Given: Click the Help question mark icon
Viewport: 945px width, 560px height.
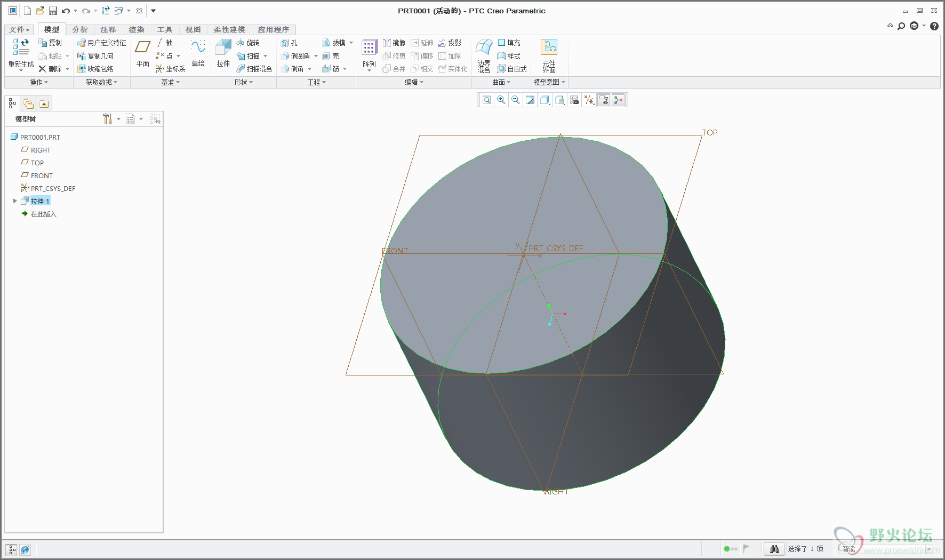Looking at the screenshot, I should click(x=934, y=26).
